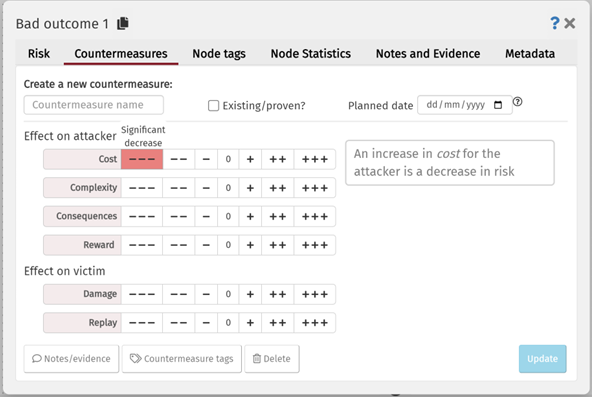This screenshot has height=397, width=592.
Task: Set Cost effect to 0
Action: 228,159
